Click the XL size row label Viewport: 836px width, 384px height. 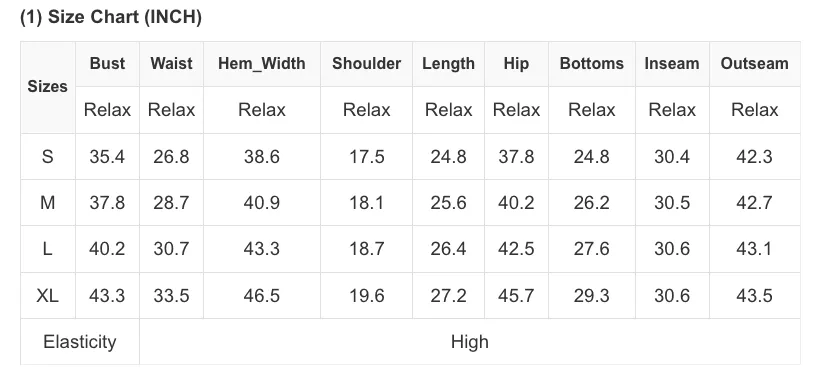click(x=47, y=295)
